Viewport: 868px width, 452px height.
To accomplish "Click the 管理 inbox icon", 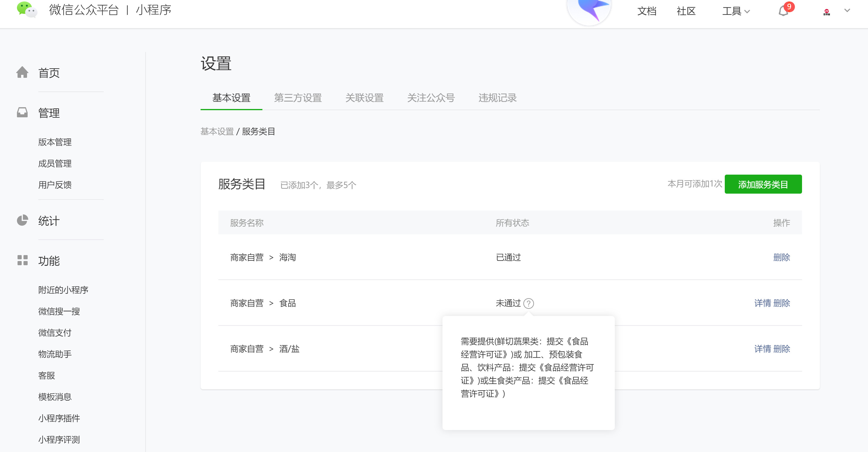I will pyautogui.click(x=22, y=113).
